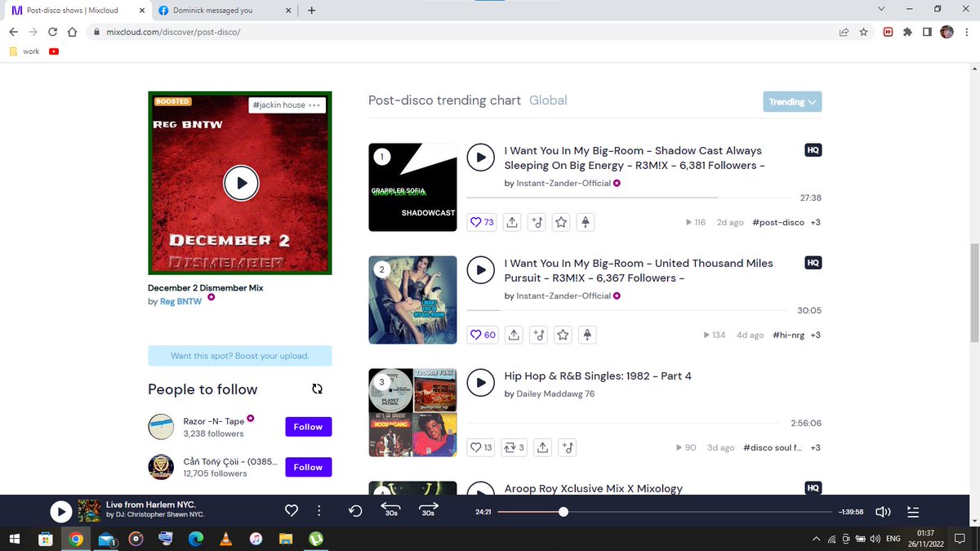This screenshot has width=980, height=551.
Task: Follow Cần Tony Còii
Action: coord(308,467)
